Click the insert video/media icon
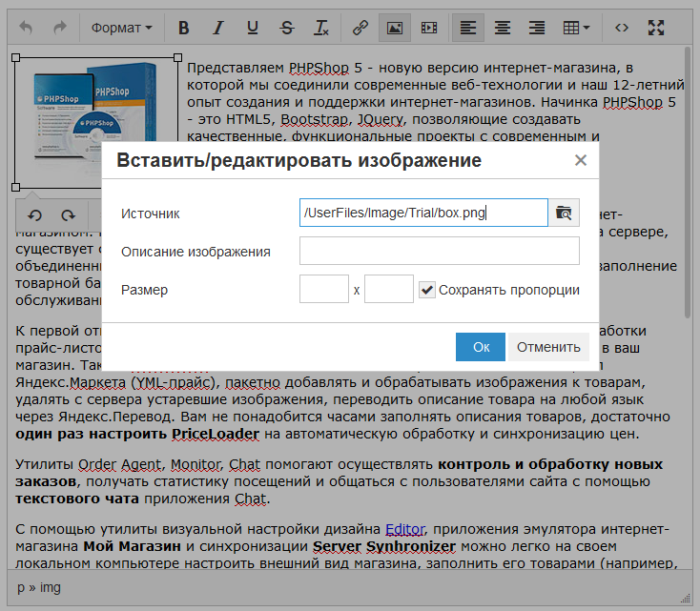 coord(429,28)
